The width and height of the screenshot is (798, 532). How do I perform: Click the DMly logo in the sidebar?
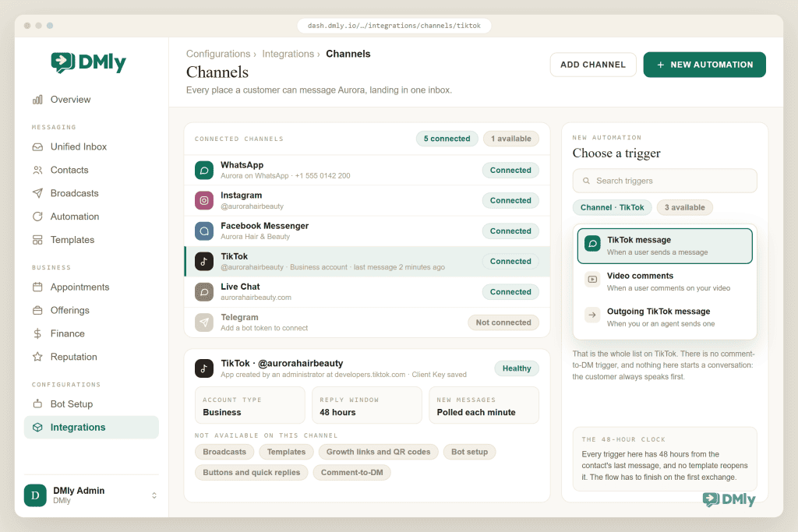pyautogui.click(x=89, y=62)
